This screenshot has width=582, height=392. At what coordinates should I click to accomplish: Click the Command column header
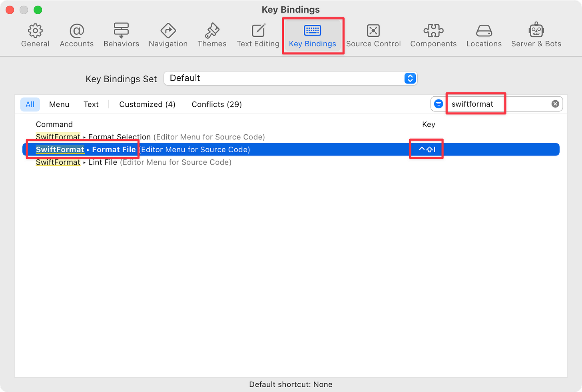tap(54, 124)
